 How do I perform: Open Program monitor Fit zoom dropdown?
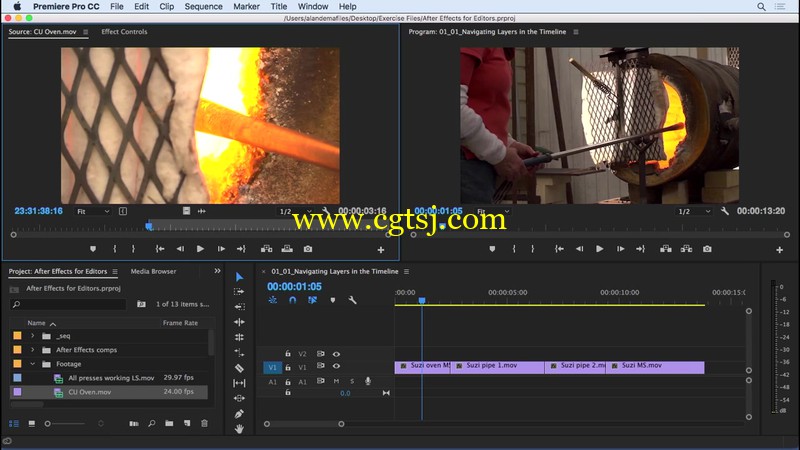[x=493, y=211]
